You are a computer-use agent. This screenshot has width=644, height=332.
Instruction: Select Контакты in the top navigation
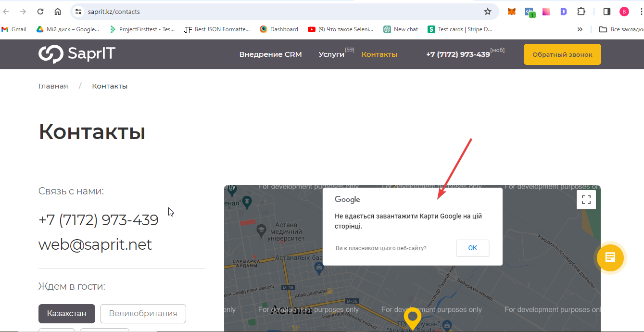[379, 54]
